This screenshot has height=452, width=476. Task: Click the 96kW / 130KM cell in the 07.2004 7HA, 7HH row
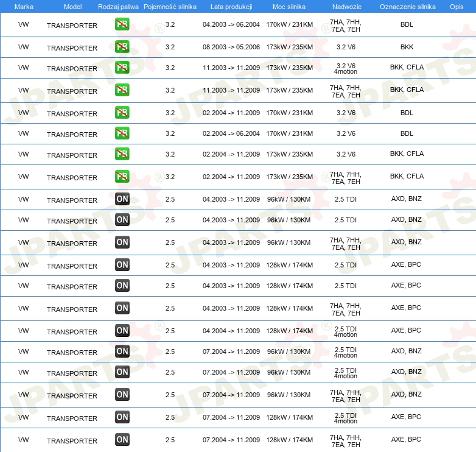tap(289, 395)
